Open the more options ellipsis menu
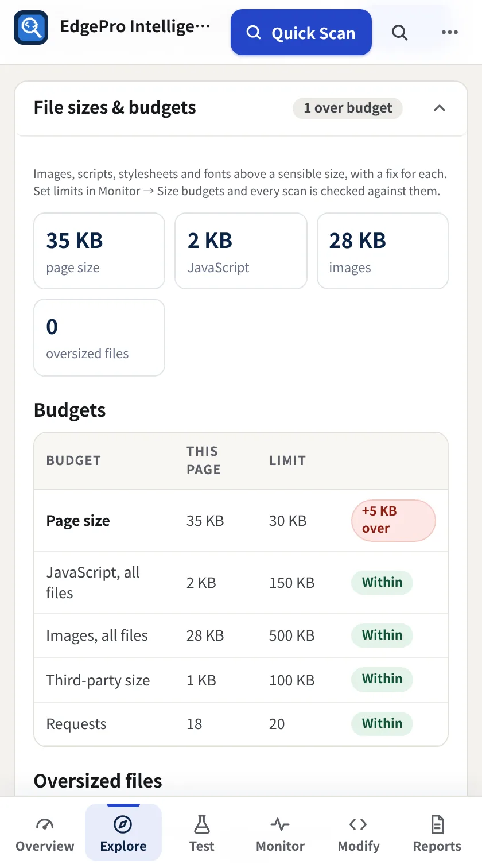This screenshot has width=482, height=868. pos(450,33)
